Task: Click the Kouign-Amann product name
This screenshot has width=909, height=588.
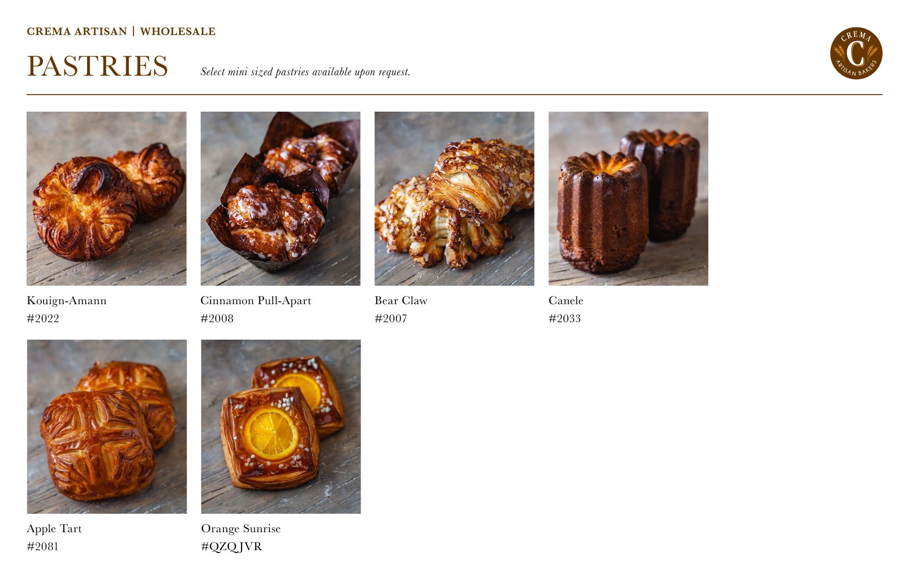Action: tap(67, 301)
